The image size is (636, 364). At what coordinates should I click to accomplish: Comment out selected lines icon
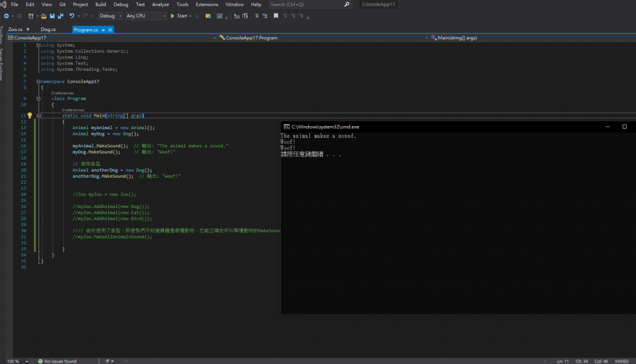click(257, 16)
